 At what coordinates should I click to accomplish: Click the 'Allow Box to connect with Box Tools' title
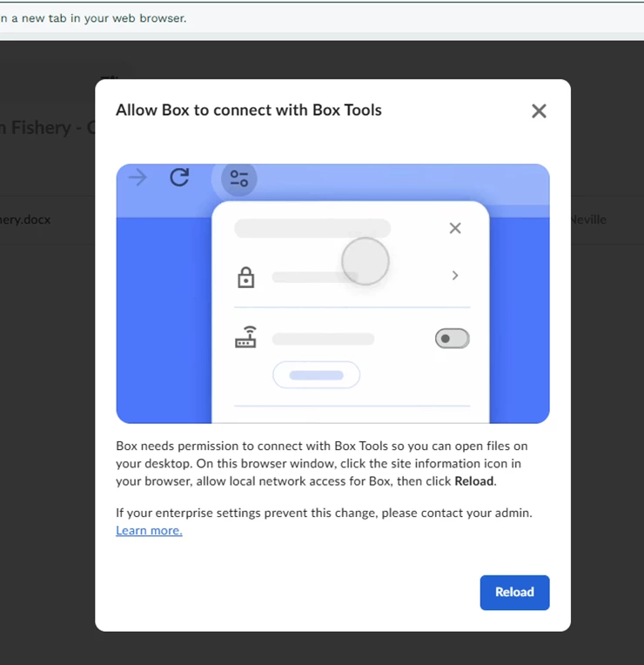coord(249,110)
